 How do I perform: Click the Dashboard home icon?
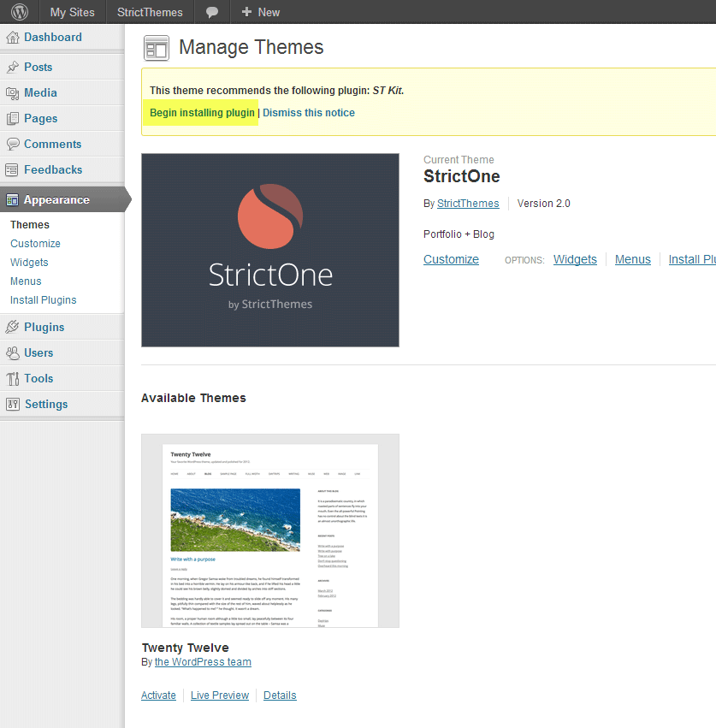(x=13, y=38)
